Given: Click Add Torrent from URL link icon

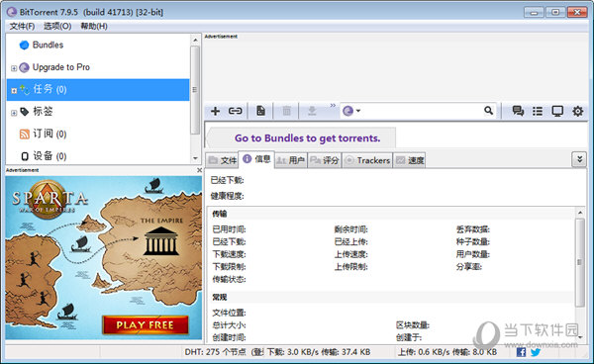Looking at the screenshot, I should point(235,111).
